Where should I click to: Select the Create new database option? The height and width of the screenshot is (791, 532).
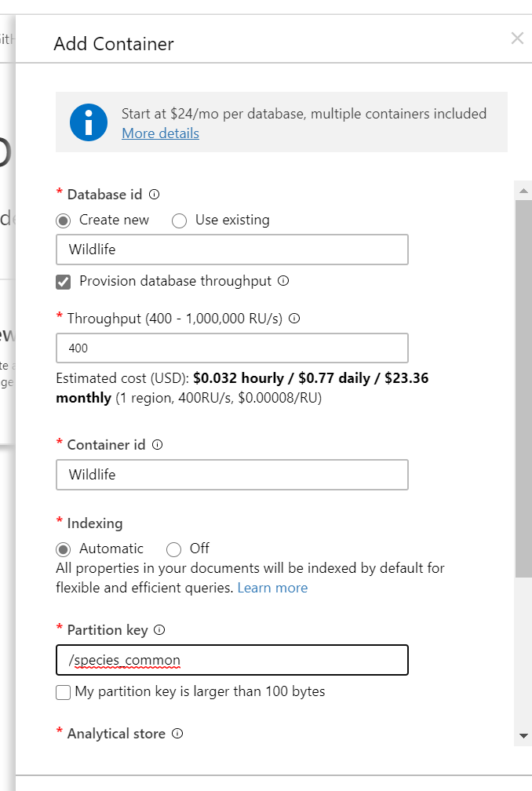[64, 221]
